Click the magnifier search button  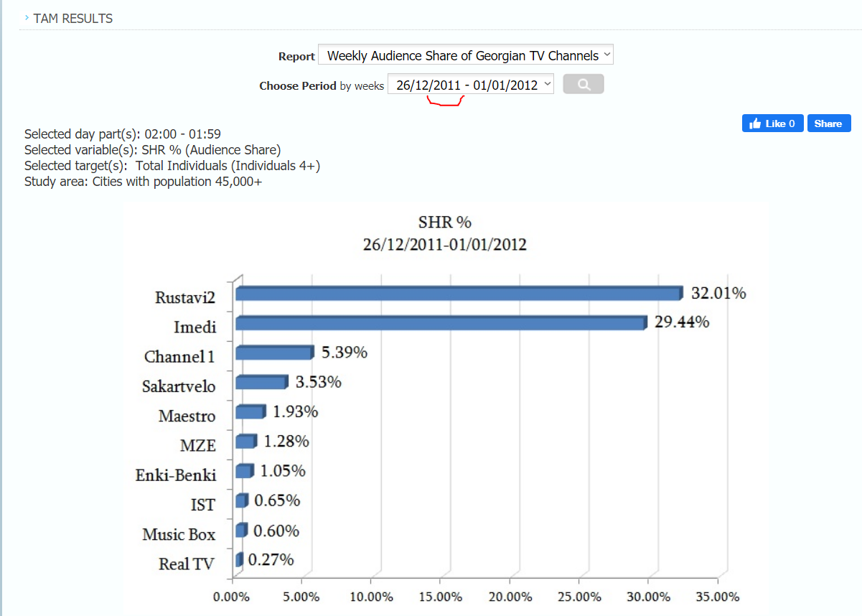(x=584, y=84)
